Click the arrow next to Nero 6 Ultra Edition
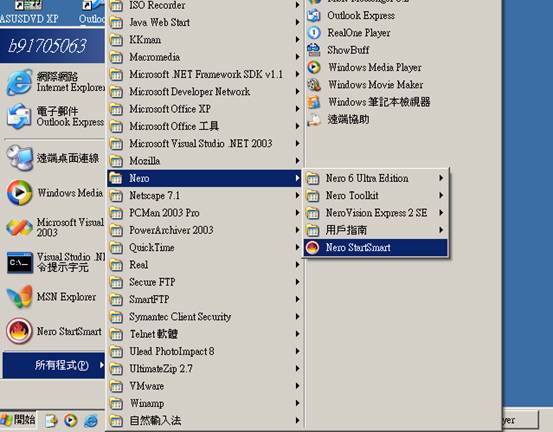 (x=441, y=178)
